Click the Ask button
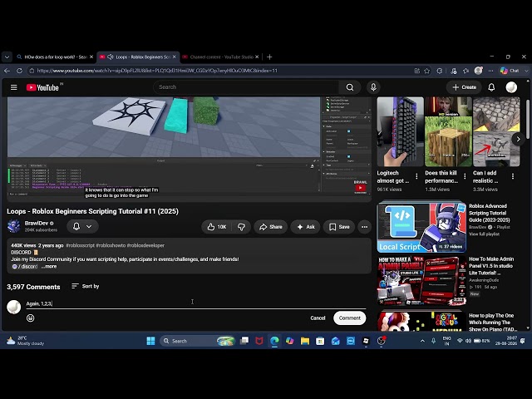532x399 pixels. [306, 227]
